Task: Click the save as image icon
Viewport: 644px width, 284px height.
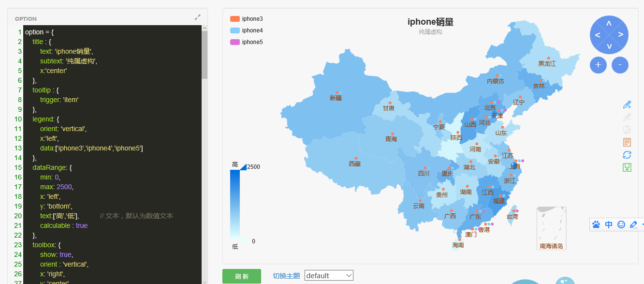Action: [x=627, y=167]
